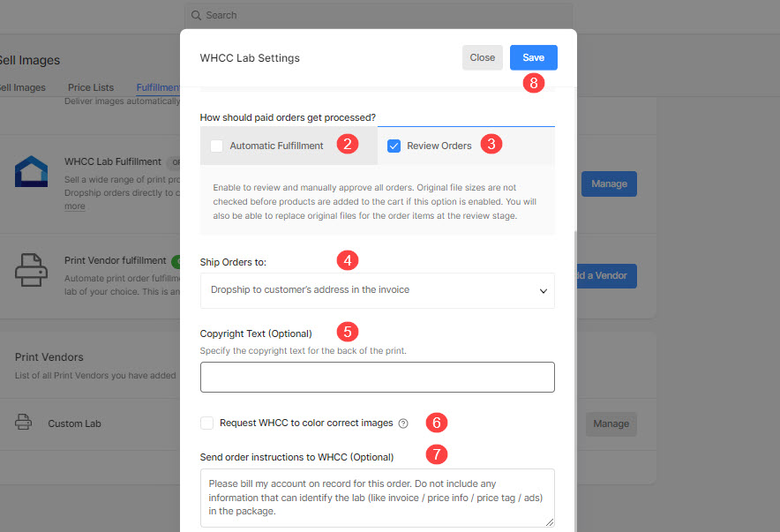Click Manage next to Custom Lab

point(611,423)
